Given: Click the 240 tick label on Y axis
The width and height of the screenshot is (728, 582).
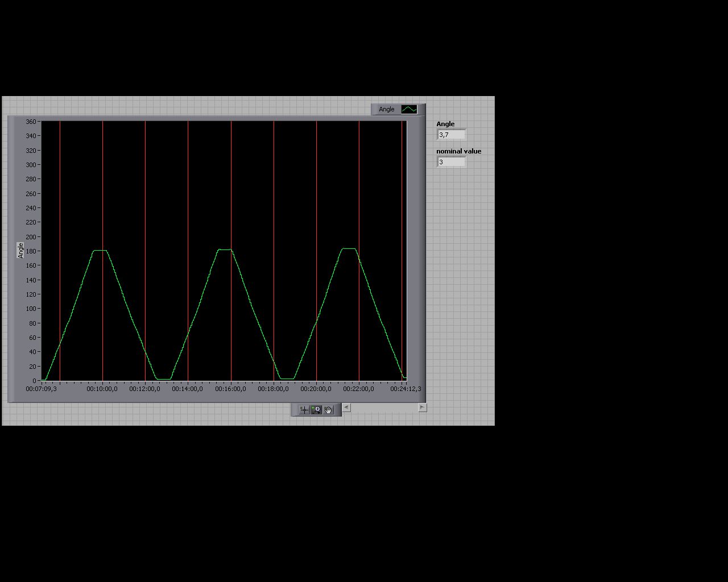Looking at the screenshot, I should [31, 208].
